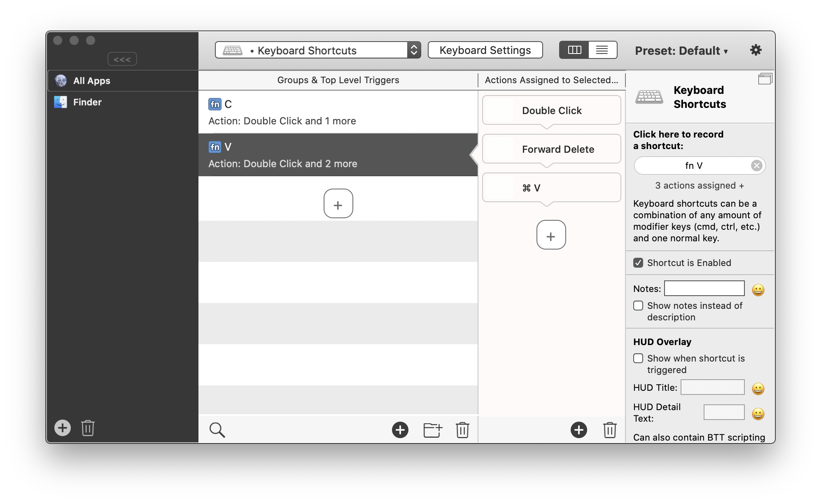
Task: Clear recorded fn V shortcut
Action: (x=756, y=166)
